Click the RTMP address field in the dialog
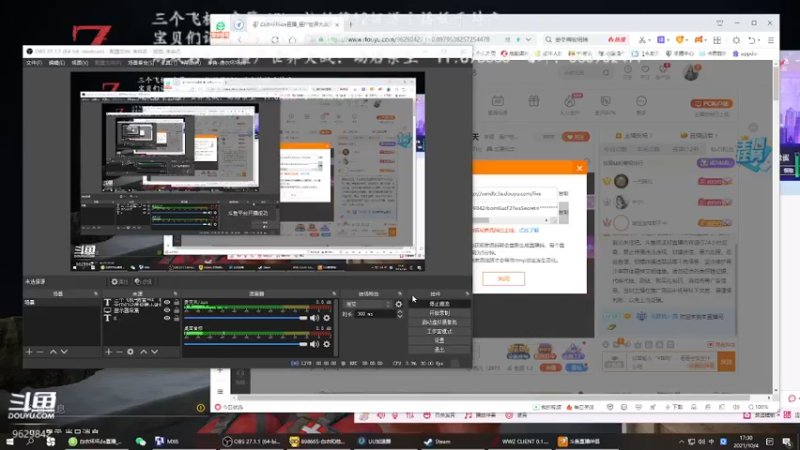The image size is (800, 450). [x=515, y=194]
